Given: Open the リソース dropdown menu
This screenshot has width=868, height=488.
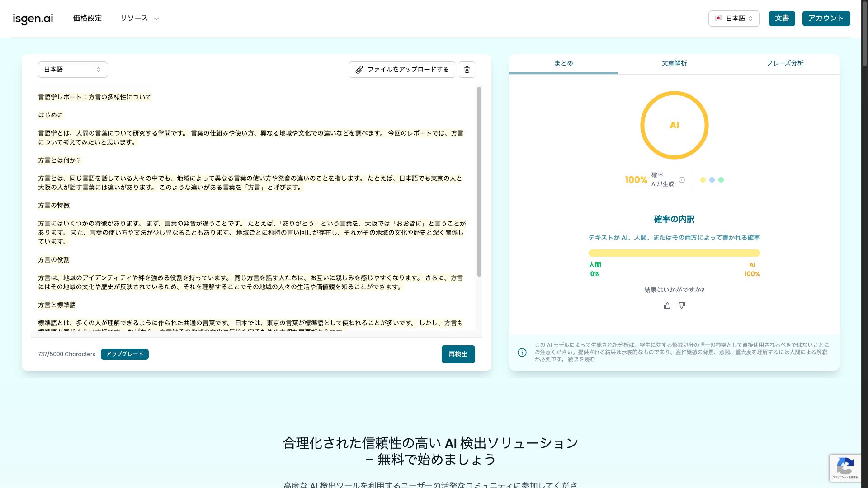Looking at the screenshot, I should [139, 19].
